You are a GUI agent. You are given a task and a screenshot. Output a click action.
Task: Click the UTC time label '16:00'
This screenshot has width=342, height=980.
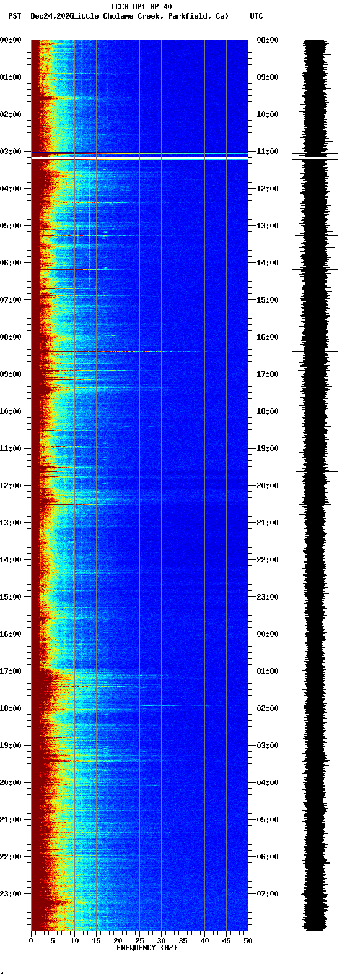click(268, 337)
